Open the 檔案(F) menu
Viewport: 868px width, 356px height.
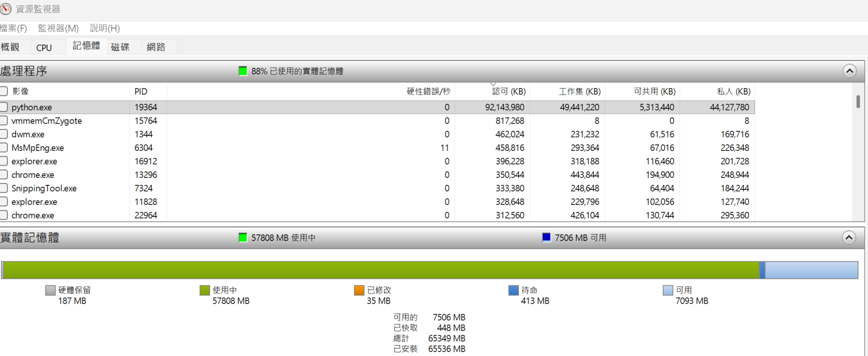click(x=13, y=28)
